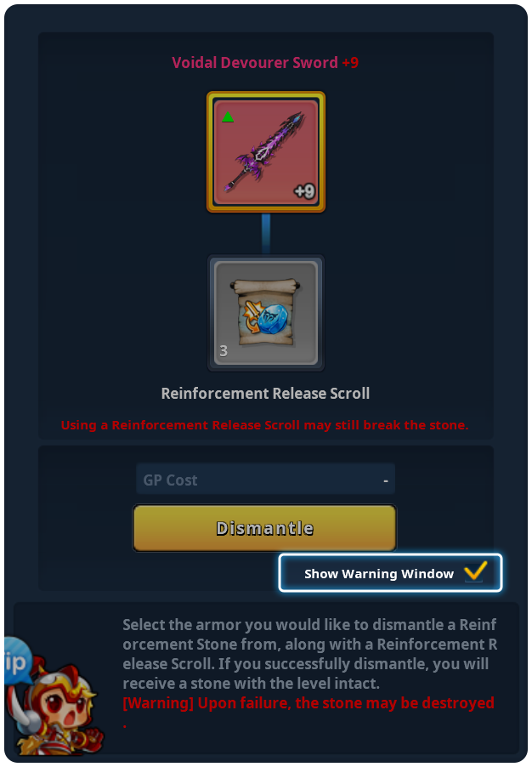Click the Reinforcement Release Scroll item slot
Viewport: 532px width, 767px height.
point(265,313)
